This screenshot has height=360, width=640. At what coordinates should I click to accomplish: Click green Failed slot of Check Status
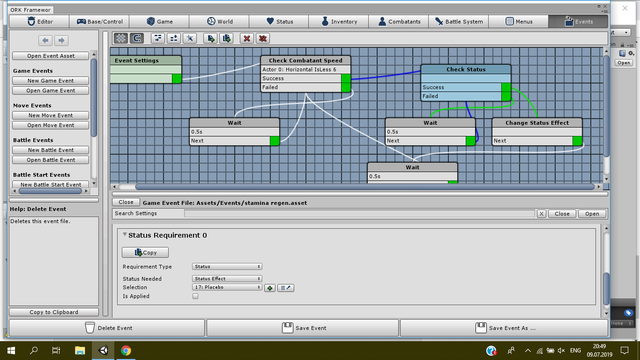click(x=506, y=96)
